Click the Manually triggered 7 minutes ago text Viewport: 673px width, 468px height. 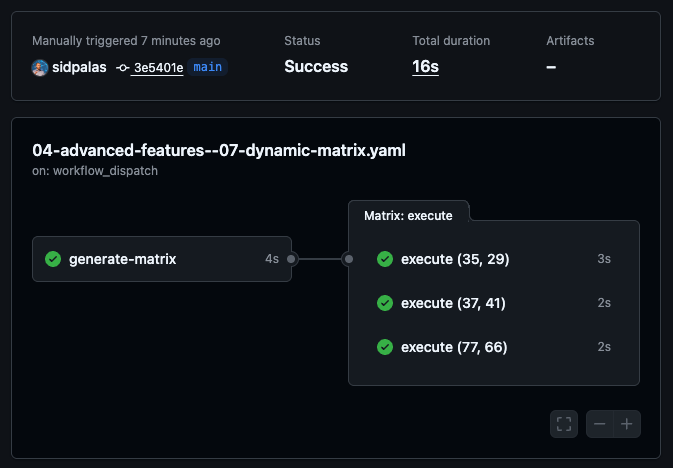[126, 41]
